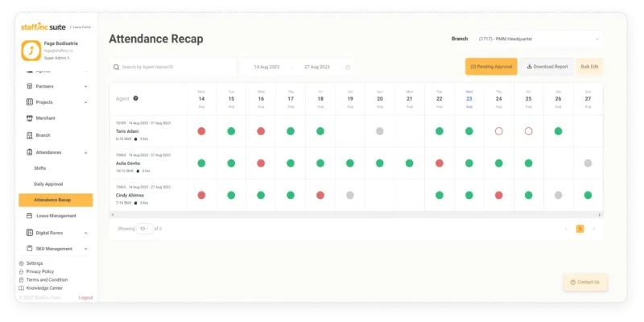Click the Knowledge Center book icon
The width and height of the screenshot is (644, 322).
22,288
